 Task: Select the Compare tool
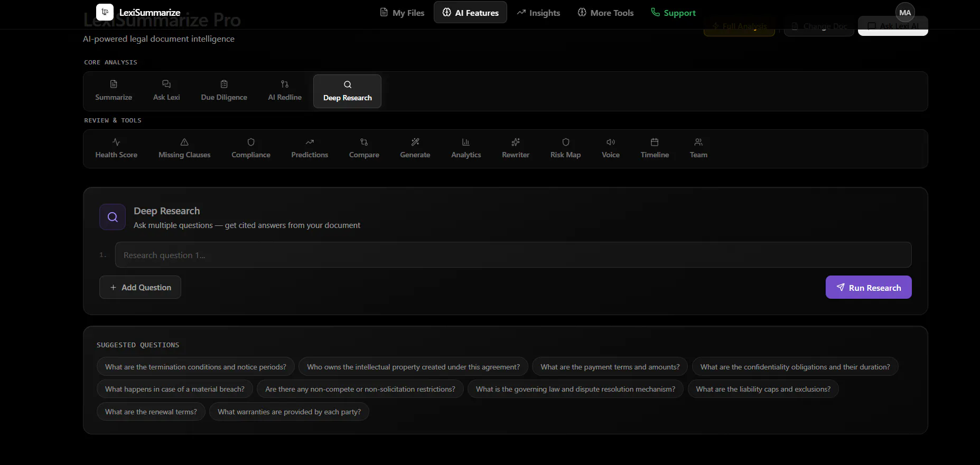(364, 148)
